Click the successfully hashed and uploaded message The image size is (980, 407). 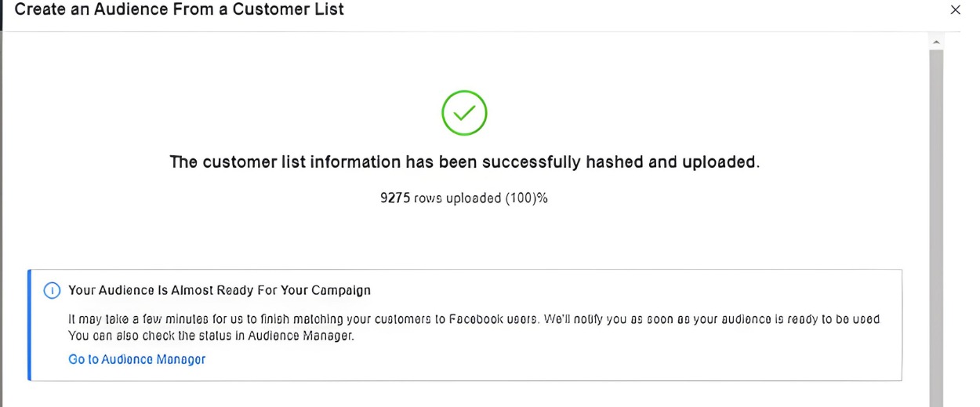464,162
